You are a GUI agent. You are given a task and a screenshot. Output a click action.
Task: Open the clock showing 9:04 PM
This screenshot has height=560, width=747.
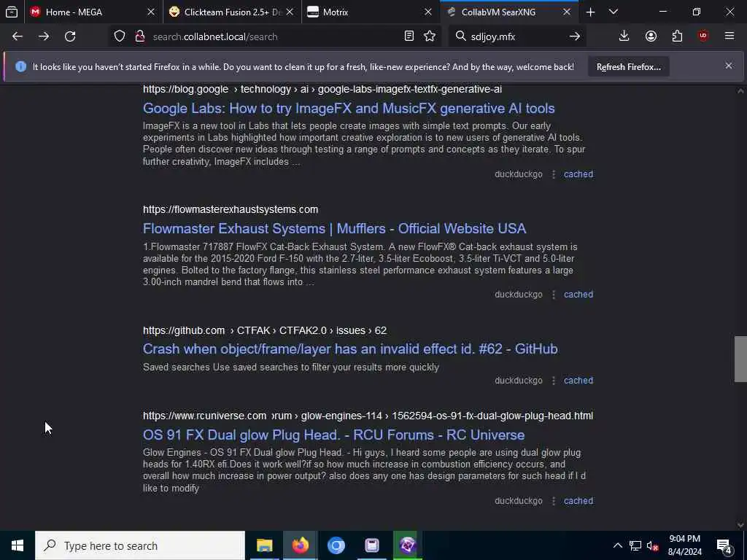pos(684,545)
